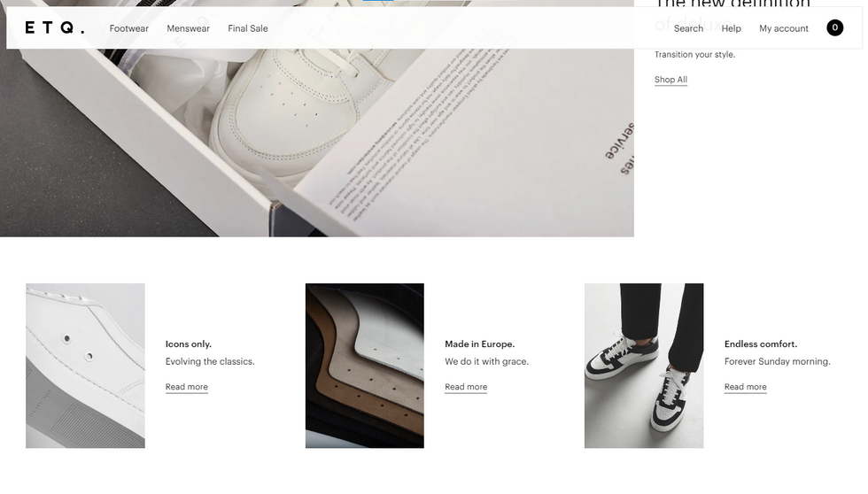The height and width of the screenshot is (494, 868).
Task: Read more about Made in Europe
Action: click(x=466, y=387)
